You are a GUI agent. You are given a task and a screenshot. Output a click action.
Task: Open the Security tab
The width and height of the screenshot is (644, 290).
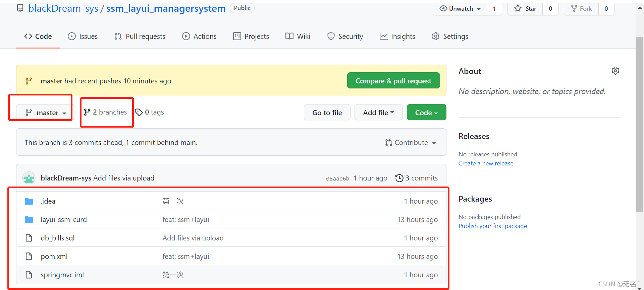pyautogui.click(x=345, y=37)
